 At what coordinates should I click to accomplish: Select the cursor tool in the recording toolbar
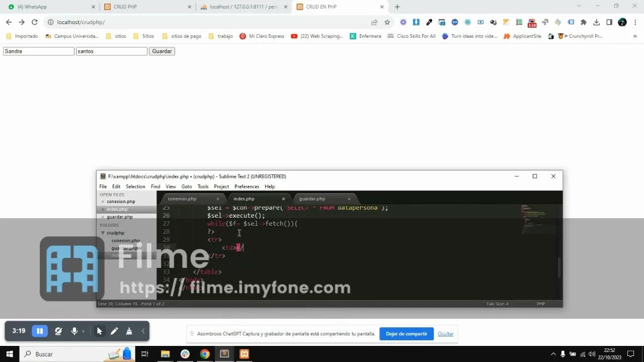100,331
